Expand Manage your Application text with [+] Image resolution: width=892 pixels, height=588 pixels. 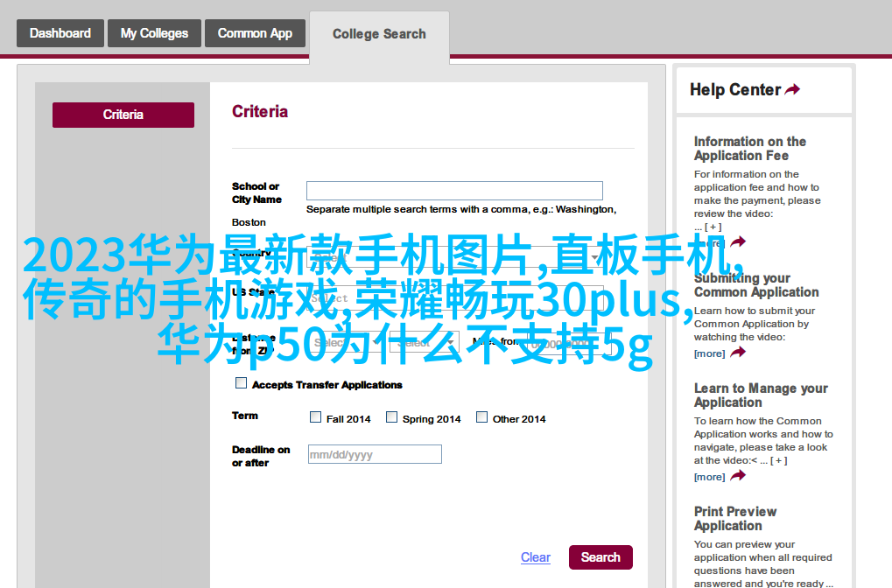(x=779, y=460)
